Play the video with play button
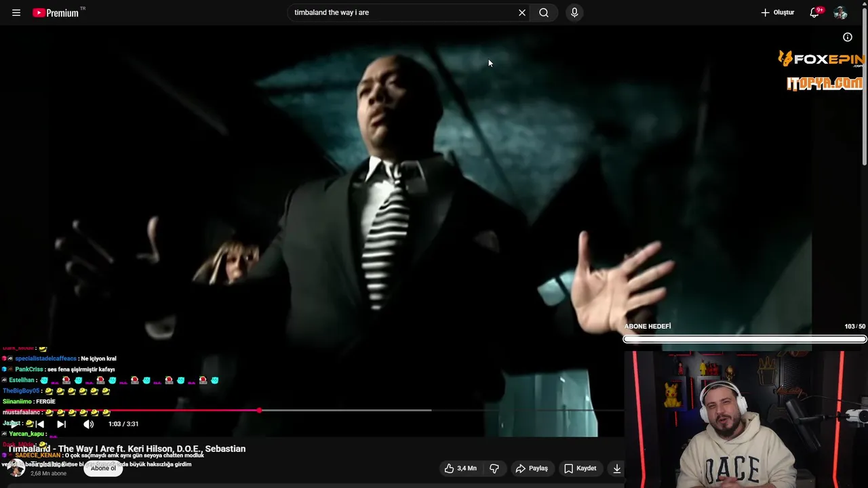Viewport: 868px width, 488px height. click(x=14, y=424)
